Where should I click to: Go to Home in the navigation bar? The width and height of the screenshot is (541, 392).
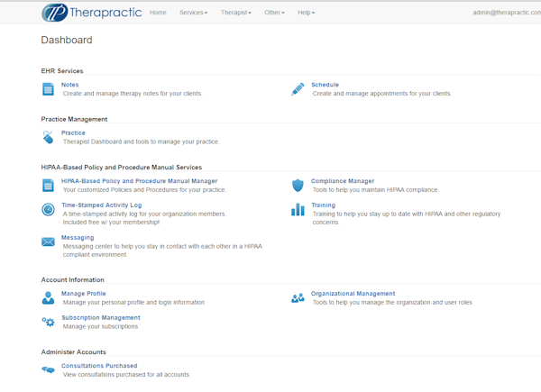pyautogui.click(x=158, y=13)
